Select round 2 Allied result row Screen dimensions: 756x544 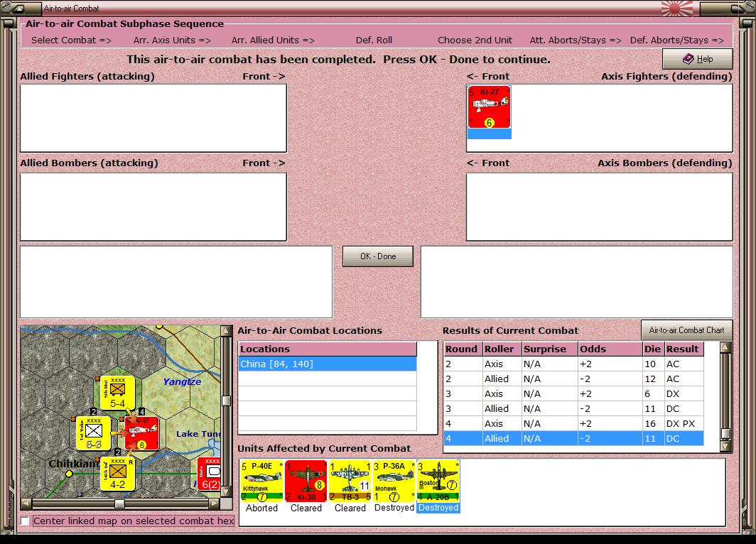click(x=573, y=379)
